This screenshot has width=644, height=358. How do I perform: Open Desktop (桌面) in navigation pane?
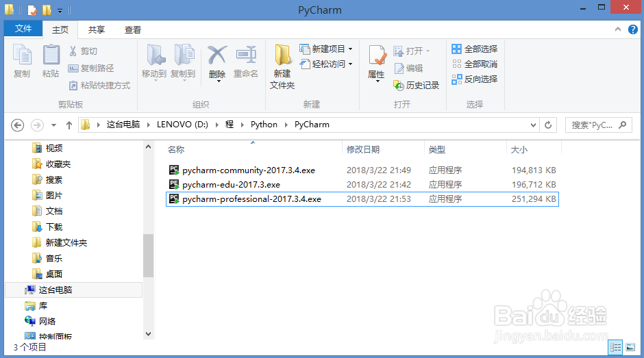coord(48,274)
